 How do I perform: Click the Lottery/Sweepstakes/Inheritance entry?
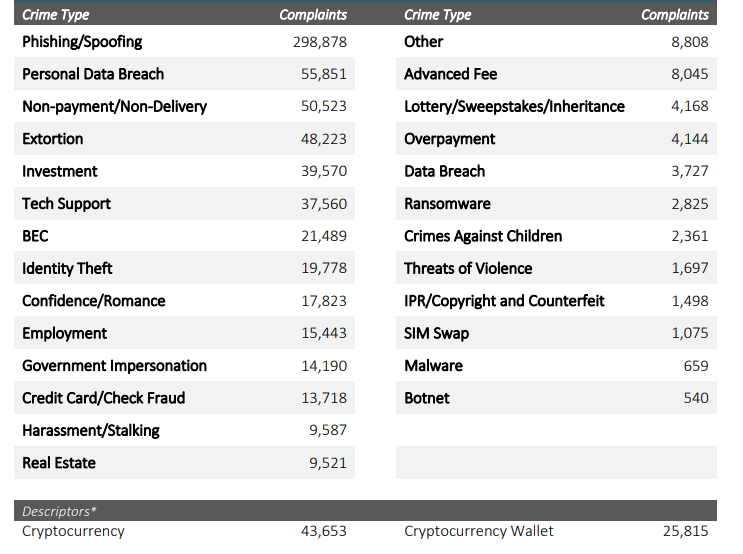pos(514,107)
